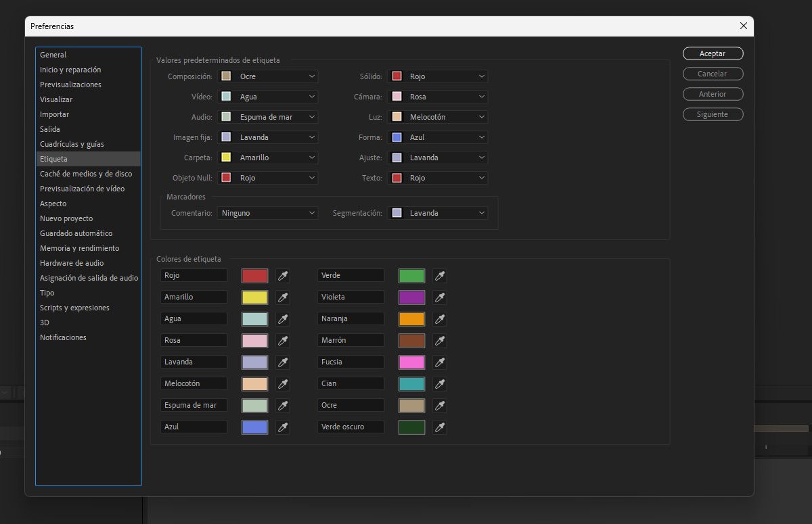
Task: Sample color for Azul label
Action: tap(283, 427)
